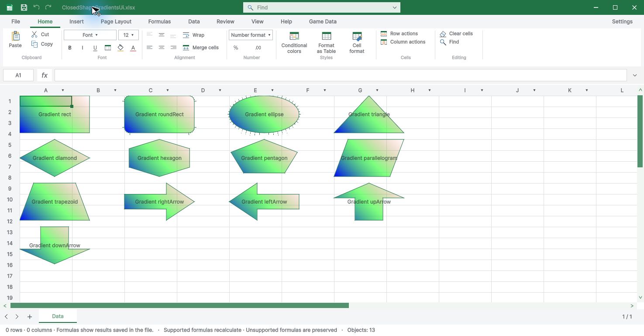Adjust decimal places with .00 button

pos(258,48)
